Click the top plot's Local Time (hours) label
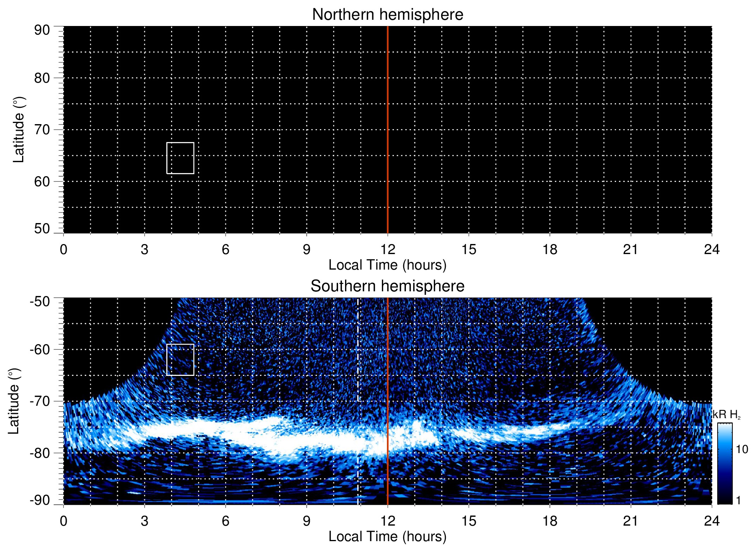This screenshot has width=756, height=552. (x=387, y=265)
